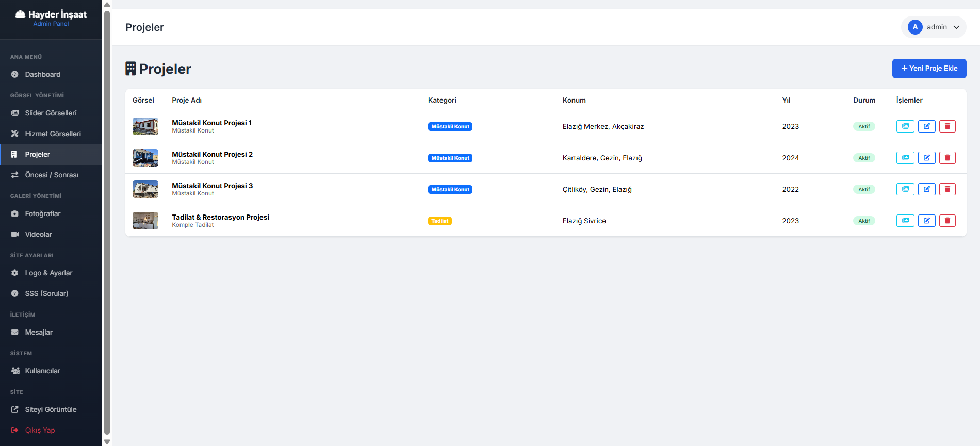Click the sidebar vertical scrollbar

pyautogui.click(x=107, y=223)
